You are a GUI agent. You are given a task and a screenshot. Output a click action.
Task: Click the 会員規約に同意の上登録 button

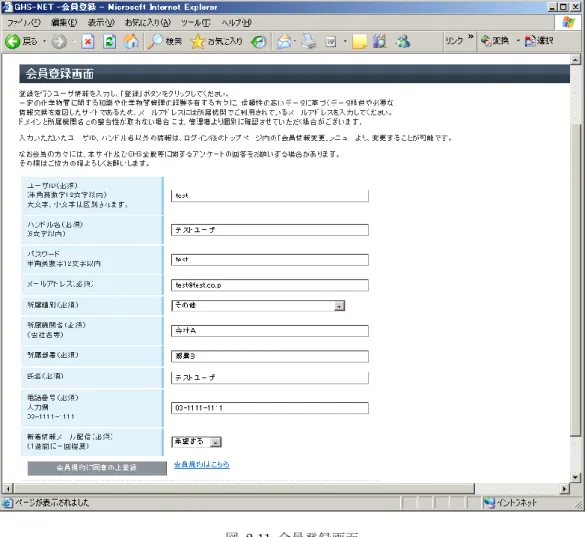coord(97,468)
